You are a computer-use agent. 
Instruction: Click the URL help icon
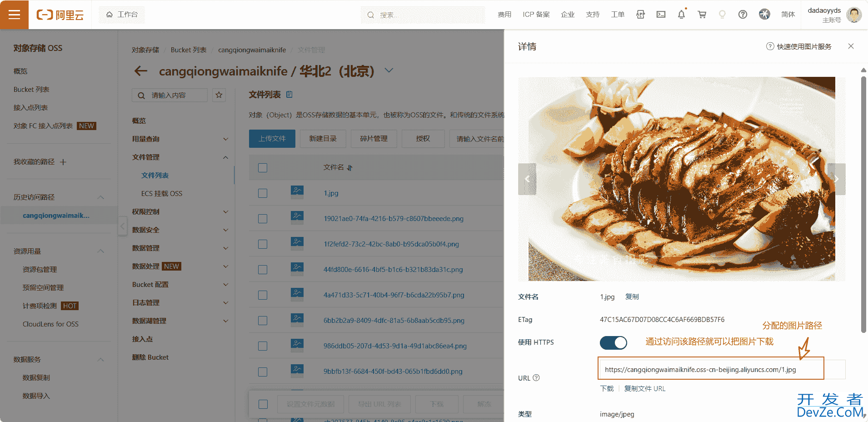(x=536, y=377)
